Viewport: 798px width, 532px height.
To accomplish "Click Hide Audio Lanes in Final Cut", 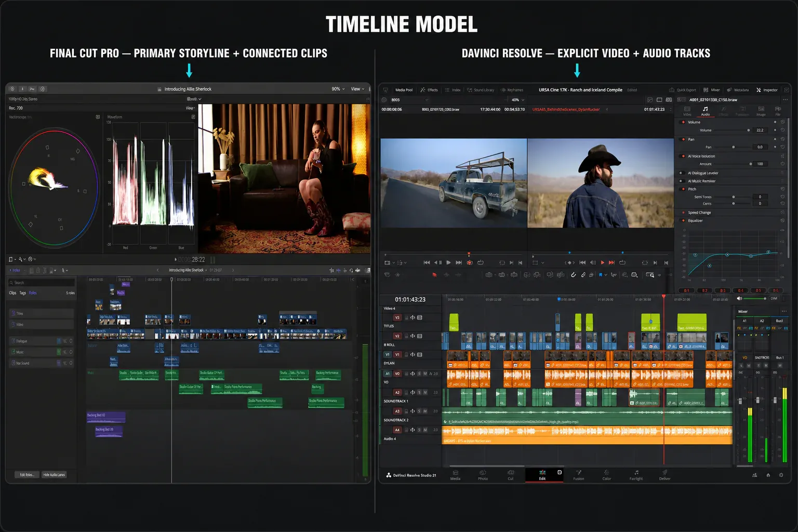I will coord(54,475).
